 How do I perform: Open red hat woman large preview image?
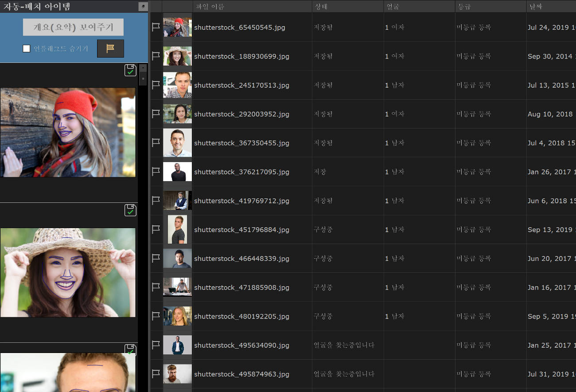[68, 132]
